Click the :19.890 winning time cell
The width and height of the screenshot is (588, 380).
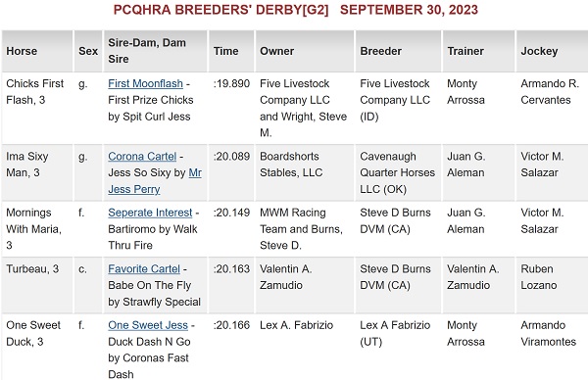231,109
